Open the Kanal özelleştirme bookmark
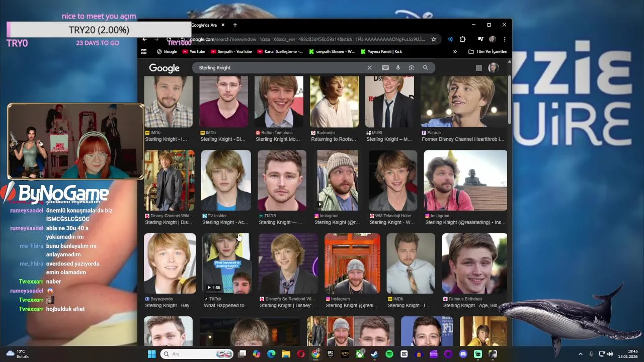Screen dimensions: 644x362 tap(280, 51)
